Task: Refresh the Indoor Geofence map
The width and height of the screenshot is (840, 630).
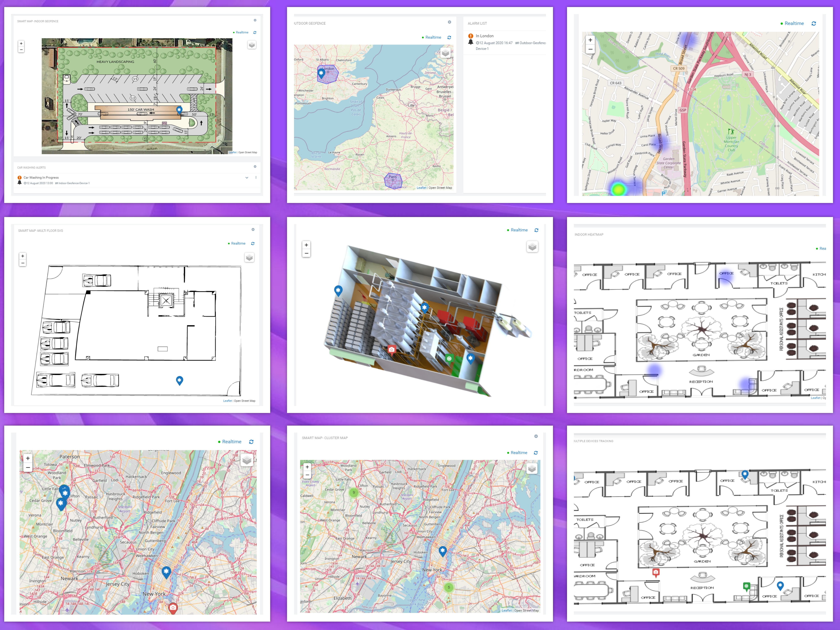Action: point(255,33)
